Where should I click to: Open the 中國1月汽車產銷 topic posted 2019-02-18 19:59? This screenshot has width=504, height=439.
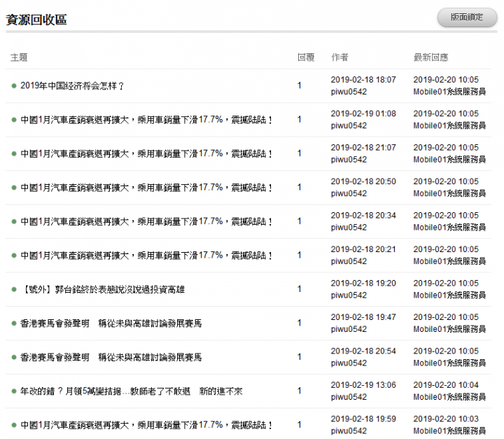pos(146,425)
